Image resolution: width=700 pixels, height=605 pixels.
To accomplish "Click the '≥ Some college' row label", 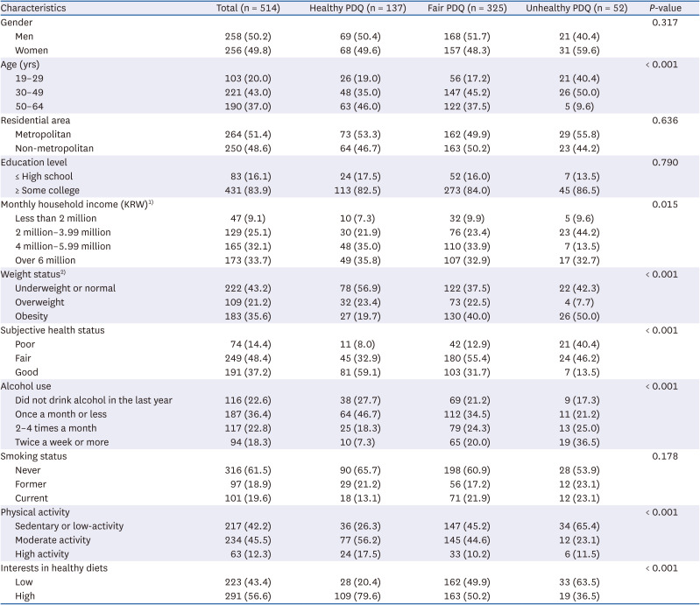I will [x=48, y=191].
